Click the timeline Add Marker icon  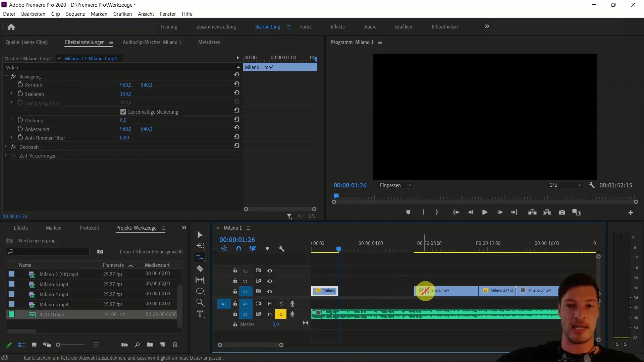(267, 249)
